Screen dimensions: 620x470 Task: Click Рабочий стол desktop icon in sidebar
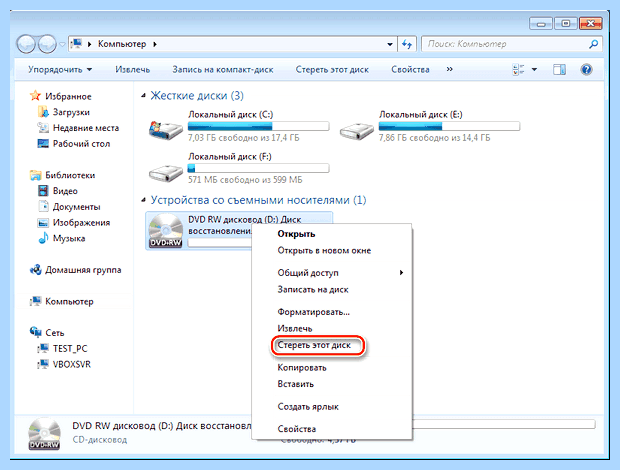[x=43, y=143]
